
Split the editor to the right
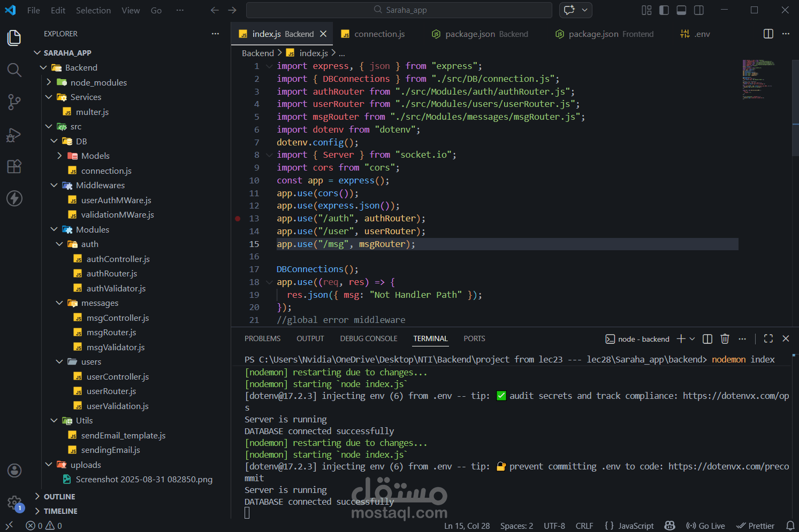(x=768, y=34)
